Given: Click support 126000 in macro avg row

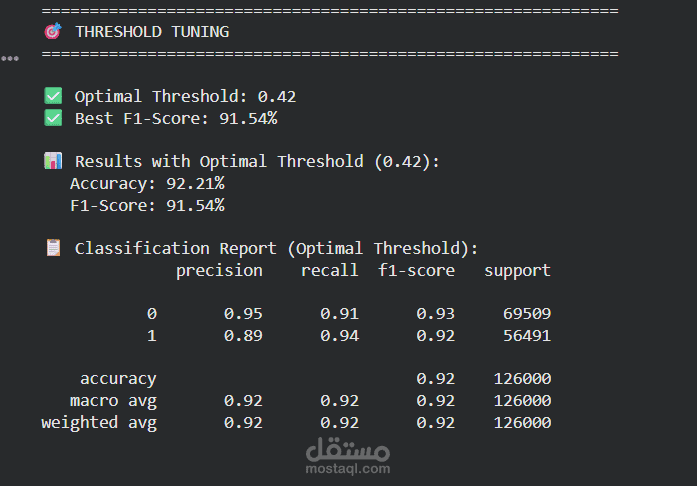Looking at the screenshot, I should pos(522,401).
